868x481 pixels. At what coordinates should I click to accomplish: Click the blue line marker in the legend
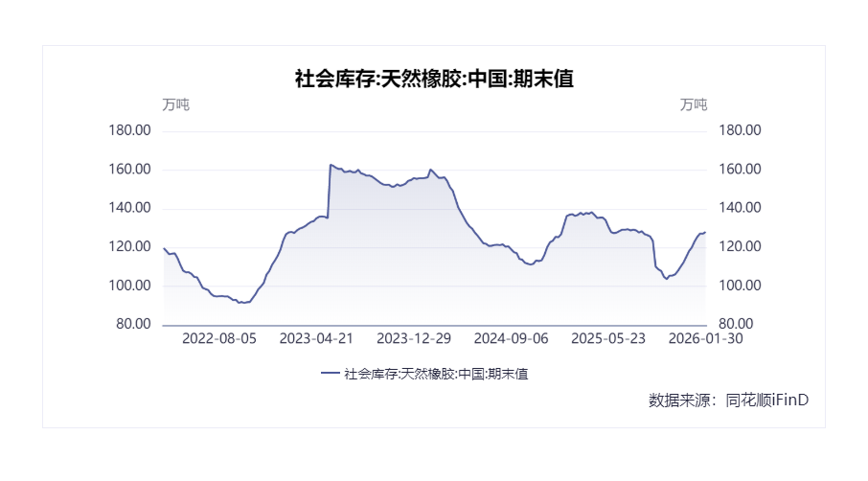331,374
